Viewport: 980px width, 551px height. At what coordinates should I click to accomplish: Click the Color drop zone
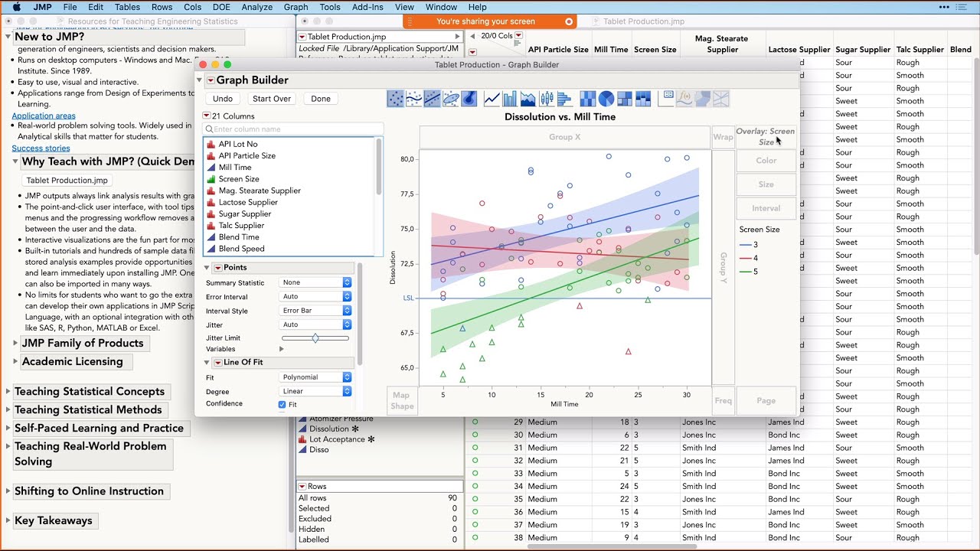pos(766,161)
